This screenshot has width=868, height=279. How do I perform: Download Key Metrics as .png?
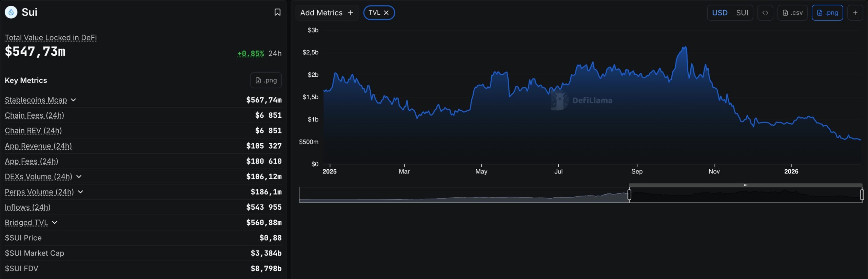(266, 80)
